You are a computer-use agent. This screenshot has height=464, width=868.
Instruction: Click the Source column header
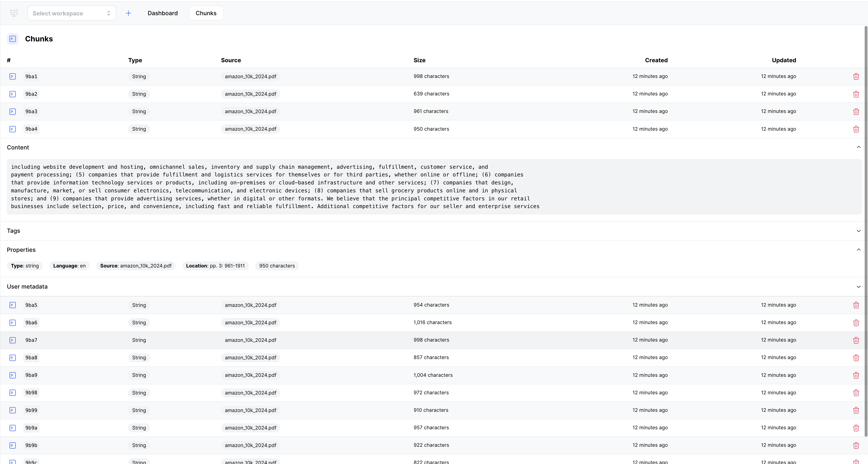pyautogui.click(x=231, y=60)
